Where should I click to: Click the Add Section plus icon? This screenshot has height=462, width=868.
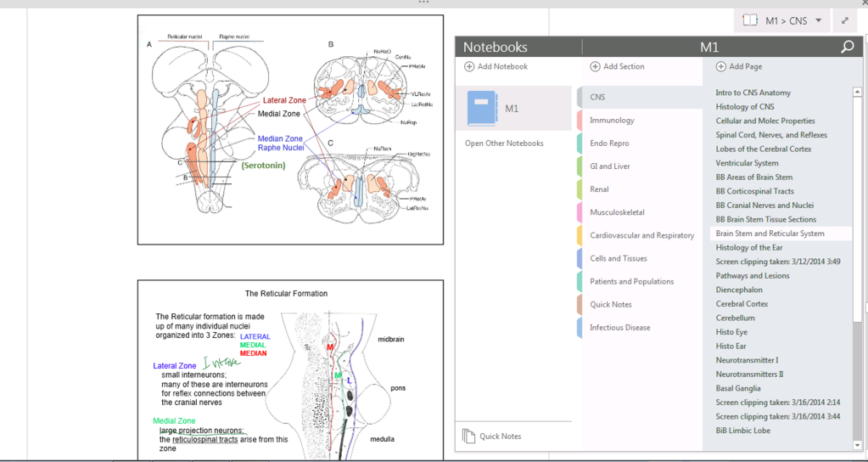pos(596,66)
